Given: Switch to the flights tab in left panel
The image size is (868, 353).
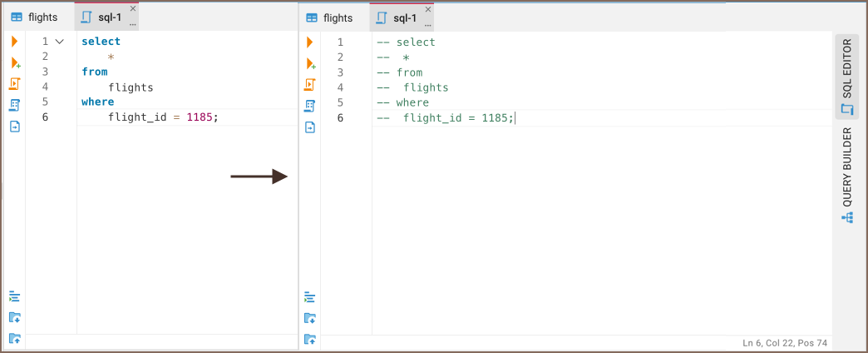Looking at the screenshot, I should (x=35, y=17).
